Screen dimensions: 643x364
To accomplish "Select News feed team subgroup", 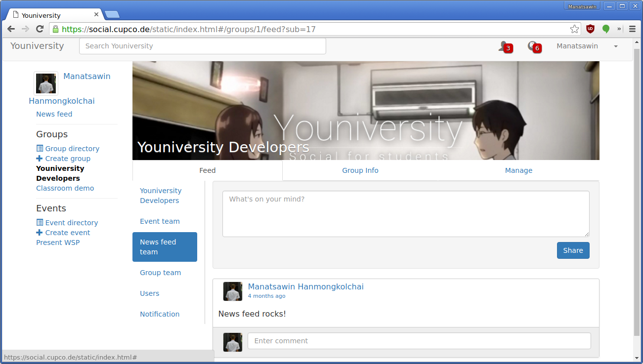I will click(x=165, y=247).
